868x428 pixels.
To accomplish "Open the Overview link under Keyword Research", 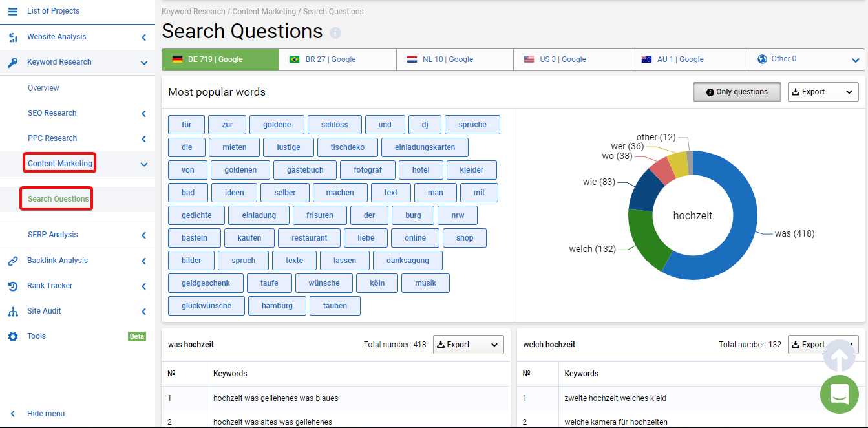I will [x=43, y=88].
